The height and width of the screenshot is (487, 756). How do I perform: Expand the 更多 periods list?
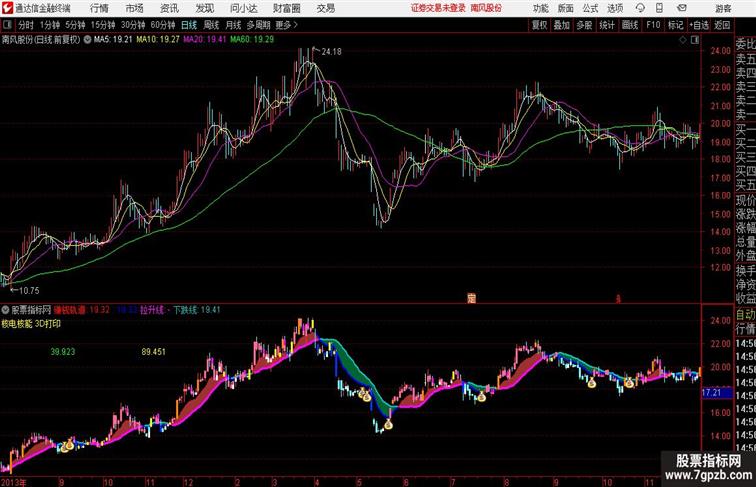coord(286,25)
